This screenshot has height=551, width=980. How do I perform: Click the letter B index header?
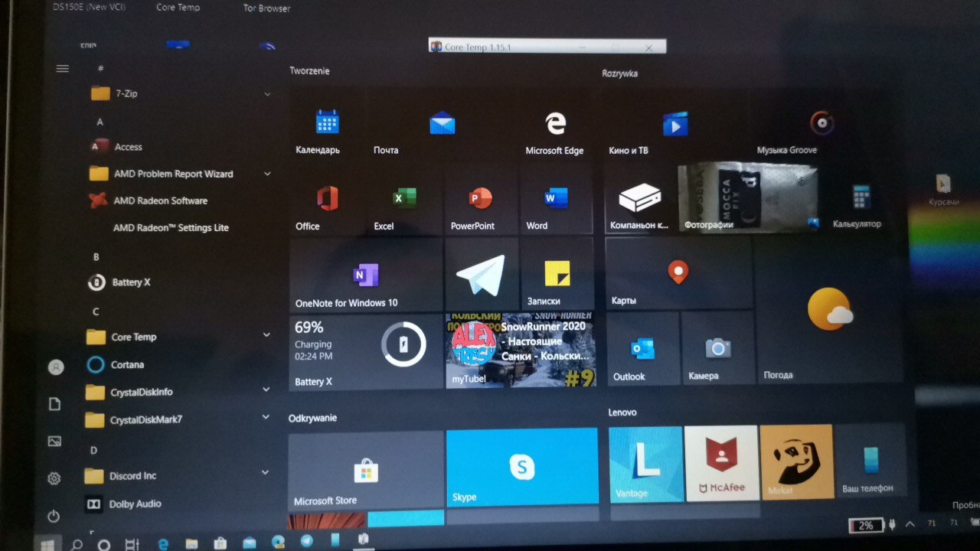pyautogui.click(x=96, y=257)
